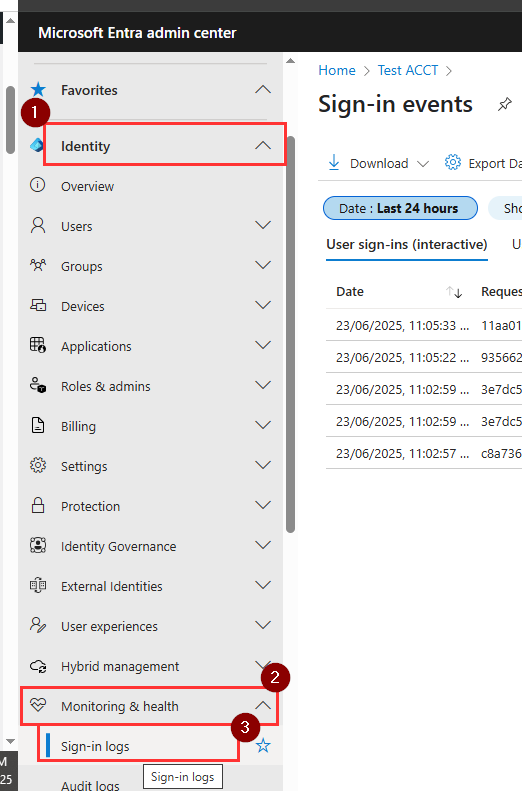Click the Download arrow icon
This screenshot has height=791, width=522.
[334, 162]
